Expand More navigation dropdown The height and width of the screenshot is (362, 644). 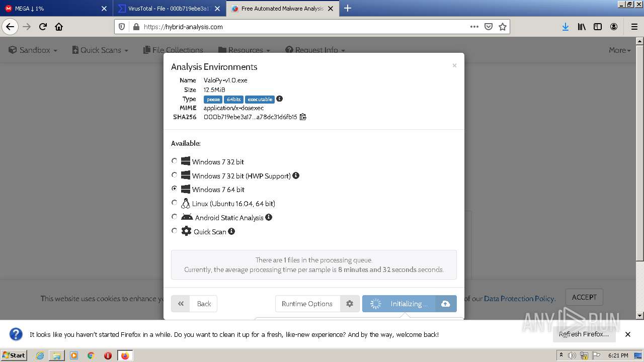coord(620,50)
